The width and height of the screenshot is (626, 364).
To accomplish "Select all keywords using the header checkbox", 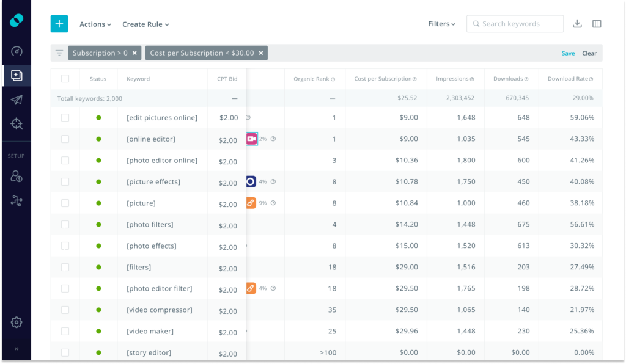I will [x=65, y=79].
